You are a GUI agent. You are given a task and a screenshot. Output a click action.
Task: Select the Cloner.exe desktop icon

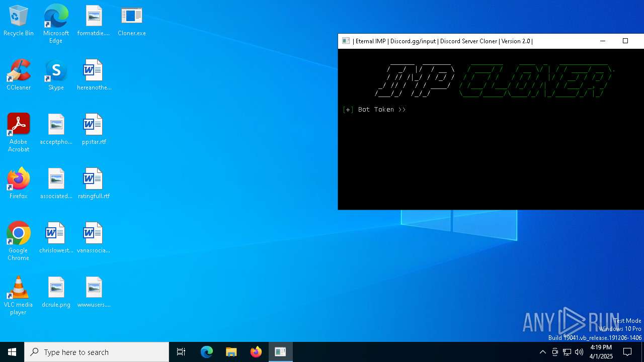click(x=132, y=21)
